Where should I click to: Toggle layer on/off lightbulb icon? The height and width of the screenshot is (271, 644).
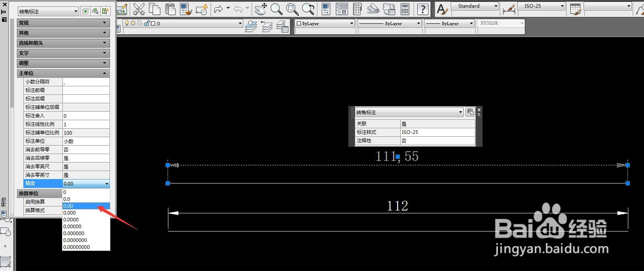point(126,23)
